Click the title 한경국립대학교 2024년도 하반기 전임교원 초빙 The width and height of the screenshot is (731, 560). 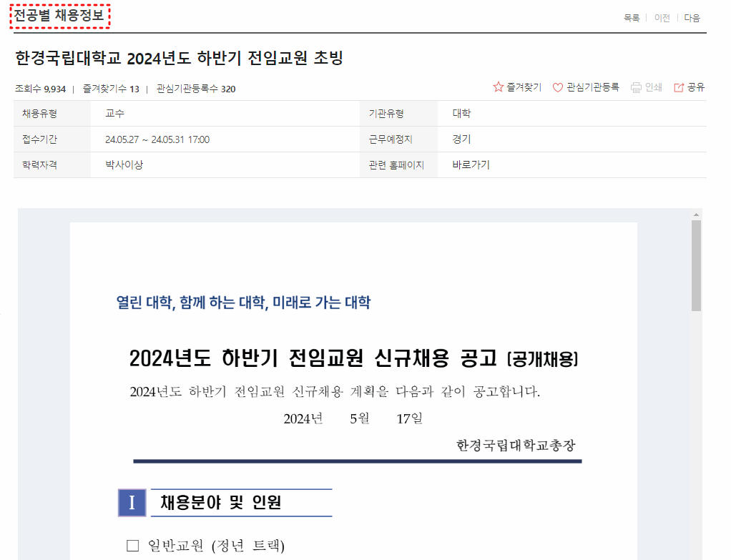point(179,58)
